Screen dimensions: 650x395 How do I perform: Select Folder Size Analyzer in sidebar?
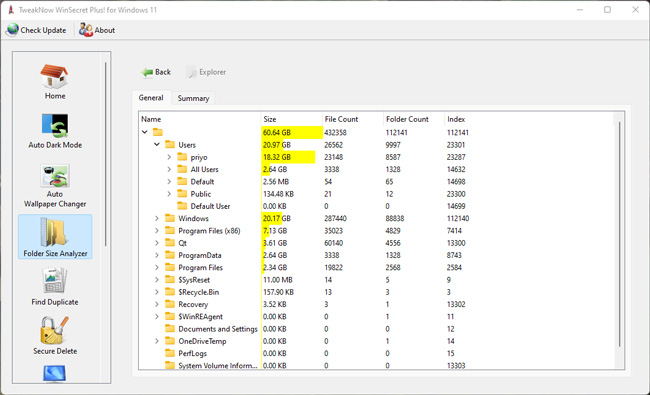click(x=55, y=237)
